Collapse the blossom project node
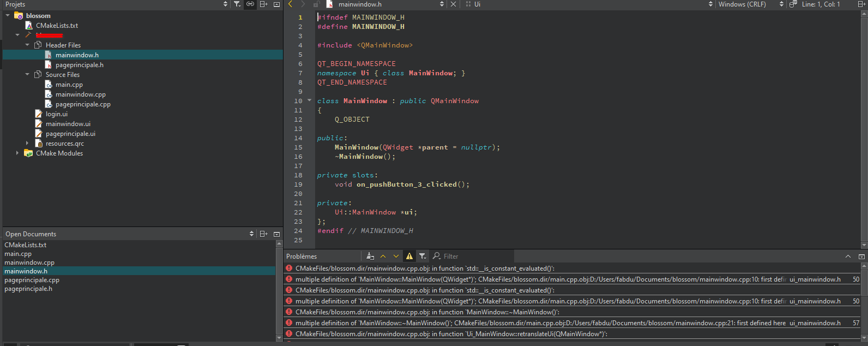Screen dimensions: 868x346 [x=8, y=16]
